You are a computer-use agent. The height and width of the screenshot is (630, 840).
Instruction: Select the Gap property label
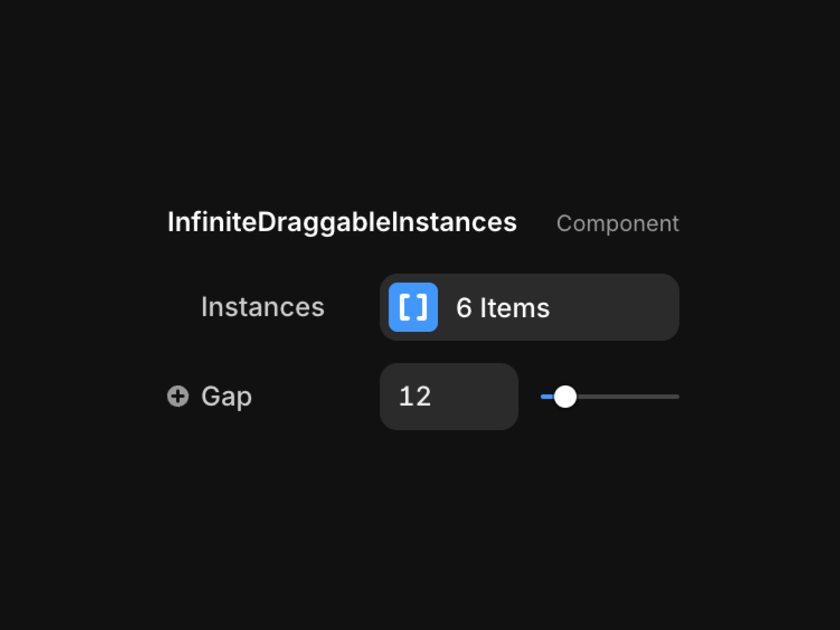click(226, 397)
